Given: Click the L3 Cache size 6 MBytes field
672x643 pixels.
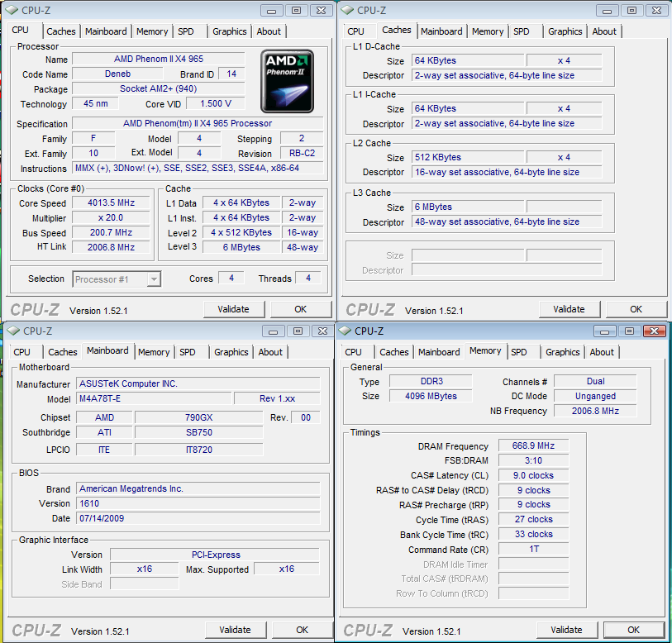Looking at the screenshot, I should pyautogui.click(x=468, y=207).
